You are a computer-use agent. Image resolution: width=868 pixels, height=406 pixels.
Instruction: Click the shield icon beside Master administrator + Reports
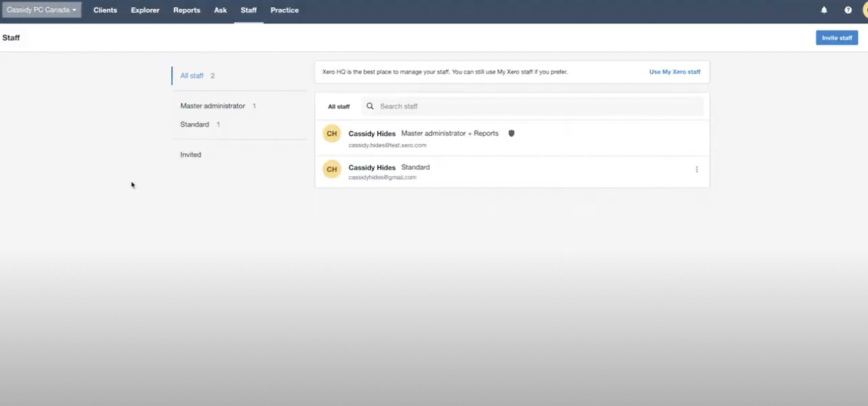(x=511, y=134)
